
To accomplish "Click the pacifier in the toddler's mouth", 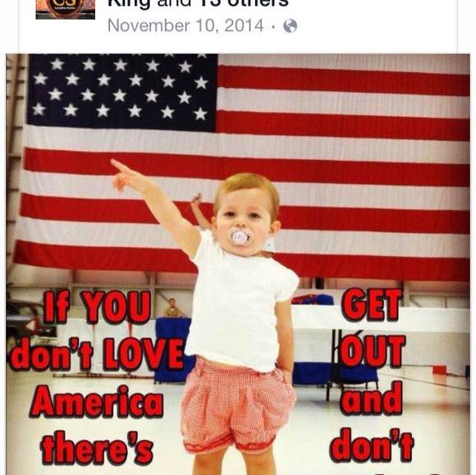I will [241, 237].
